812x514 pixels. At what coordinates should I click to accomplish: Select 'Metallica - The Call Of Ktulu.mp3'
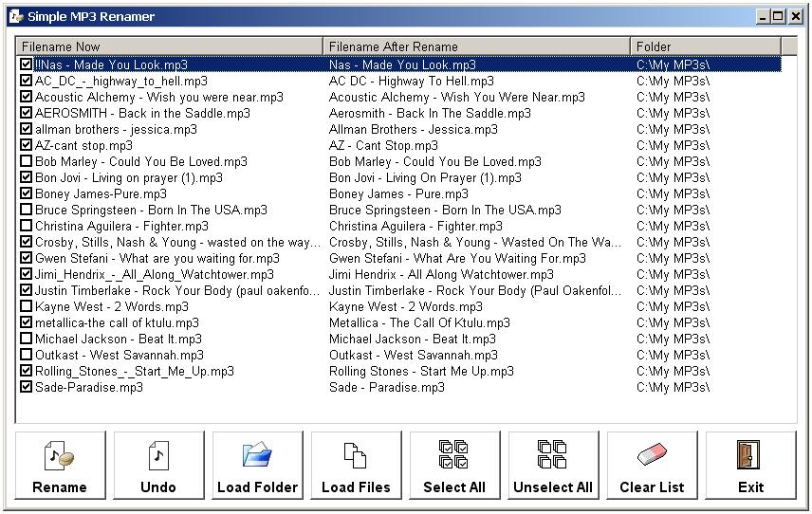(419, 322)
